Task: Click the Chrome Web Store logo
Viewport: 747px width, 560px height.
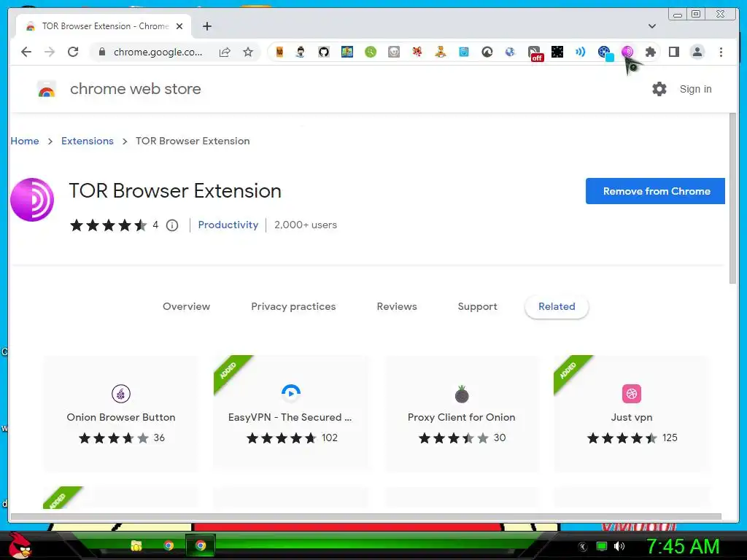Action: tap(46, 89)
